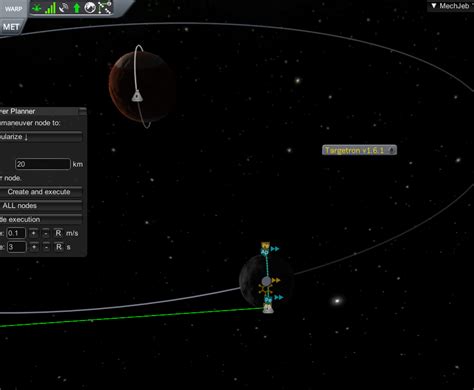Increase the seconds value with plus

coord(34,247)
